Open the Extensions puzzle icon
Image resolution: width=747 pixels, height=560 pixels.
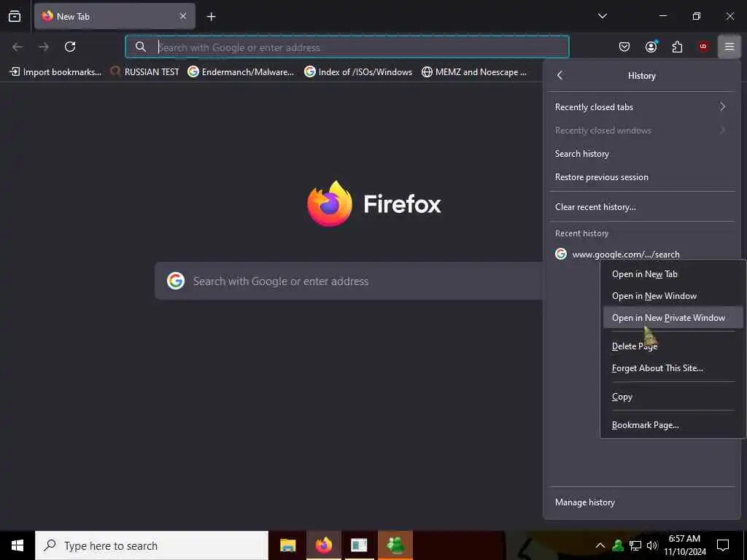[x=677, y=47]
